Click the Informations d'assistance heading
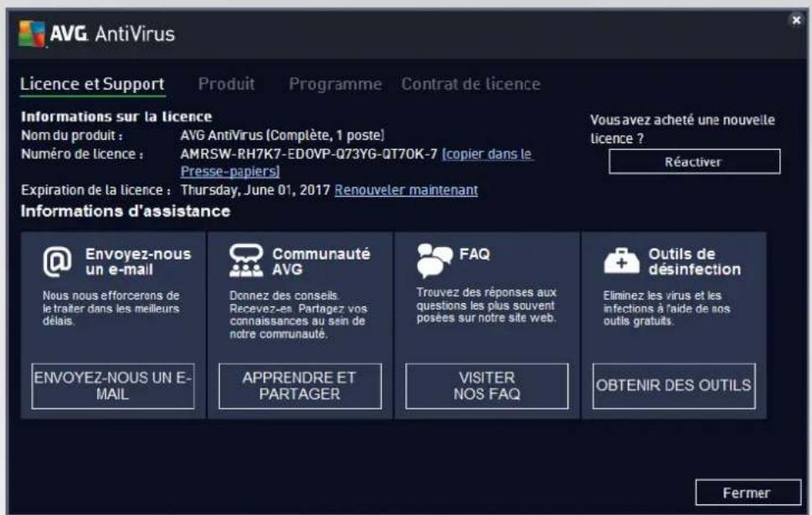The image size is (812, 515). (x=126, y=211)
